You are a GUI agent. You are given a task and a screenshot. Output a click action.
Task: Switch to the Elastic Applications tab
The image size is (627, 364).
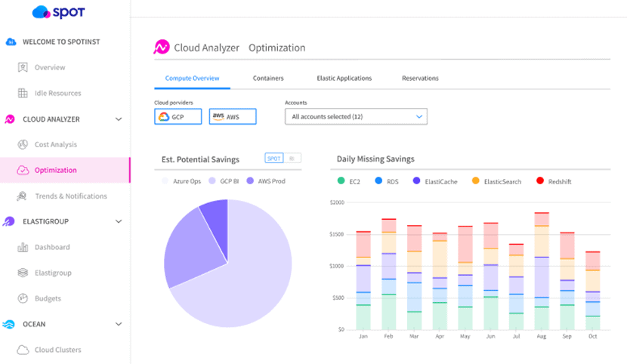pyautogui.click(x=344, y=79)
